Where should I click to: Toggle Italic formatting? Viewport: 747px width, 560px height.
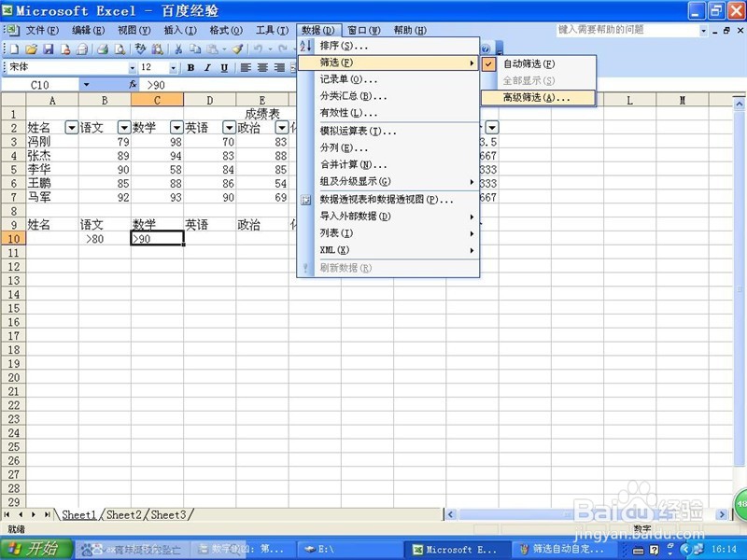coord(207,67)
